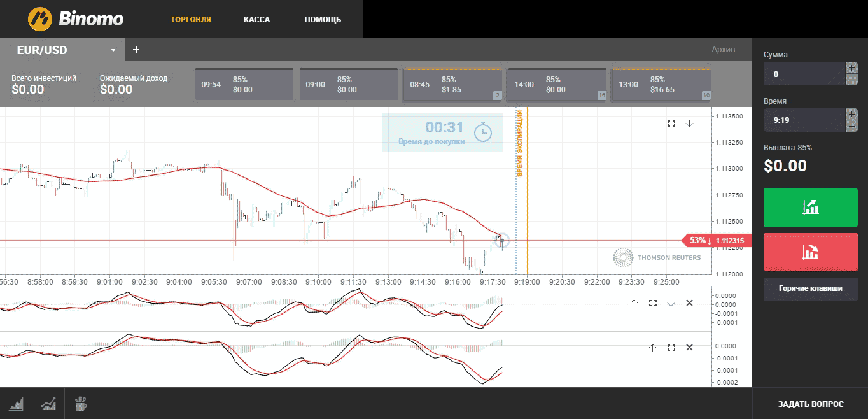
Task: Click the 00:31 purchase time countdown
Action: click(444, 127)
